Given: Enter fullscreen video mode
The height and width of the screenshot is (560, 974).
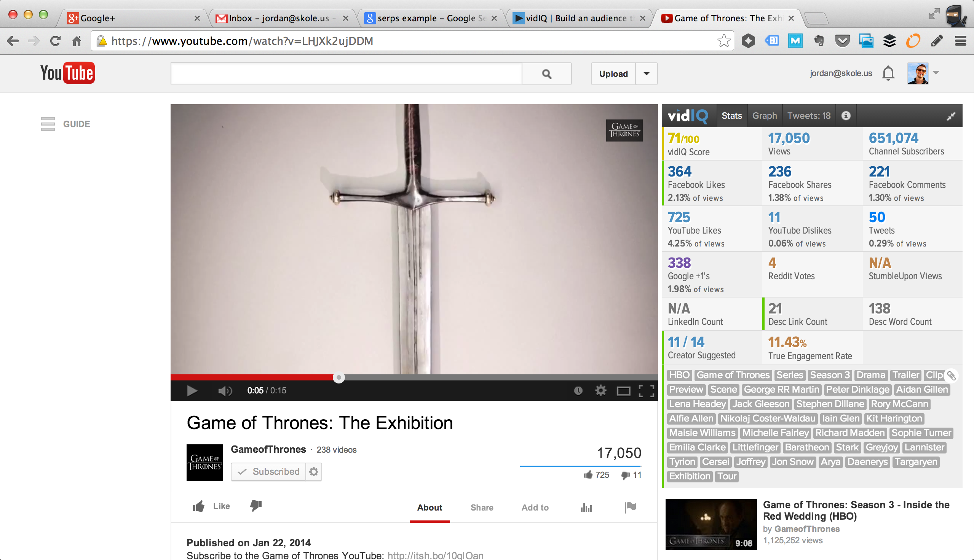Looking at the screenshot, I should coord(646,391).
